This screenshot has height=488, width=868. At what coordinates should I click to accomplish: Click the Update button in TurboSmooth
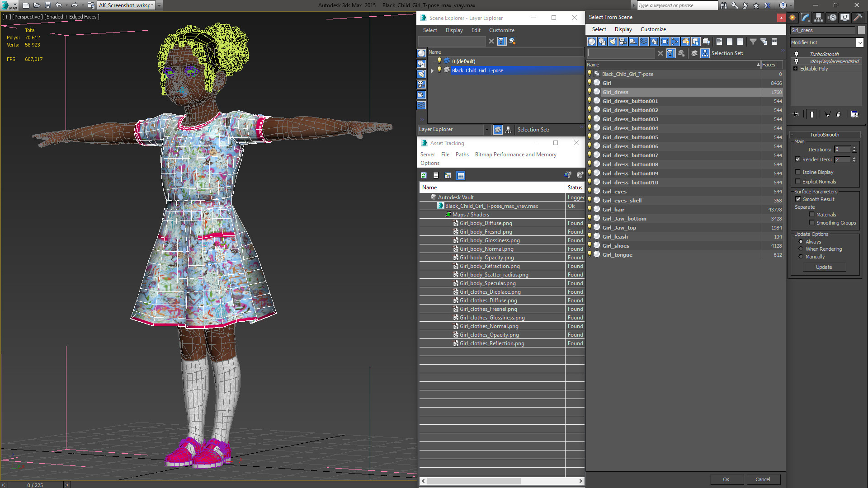pos(824,266)
